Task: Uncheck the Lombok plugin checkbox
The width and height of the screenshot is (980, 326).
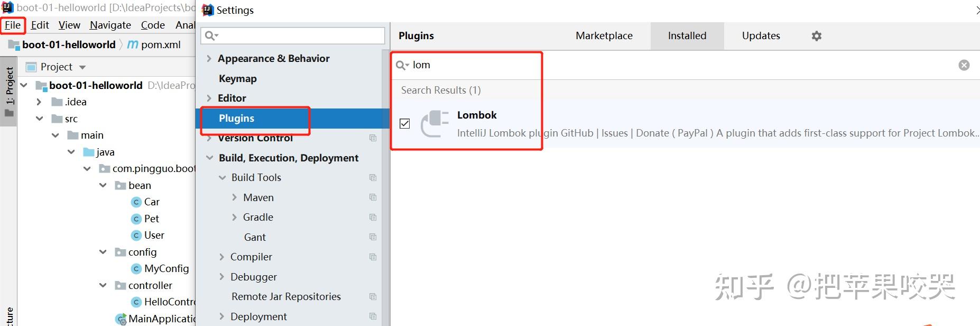Action: pos(404,123)
